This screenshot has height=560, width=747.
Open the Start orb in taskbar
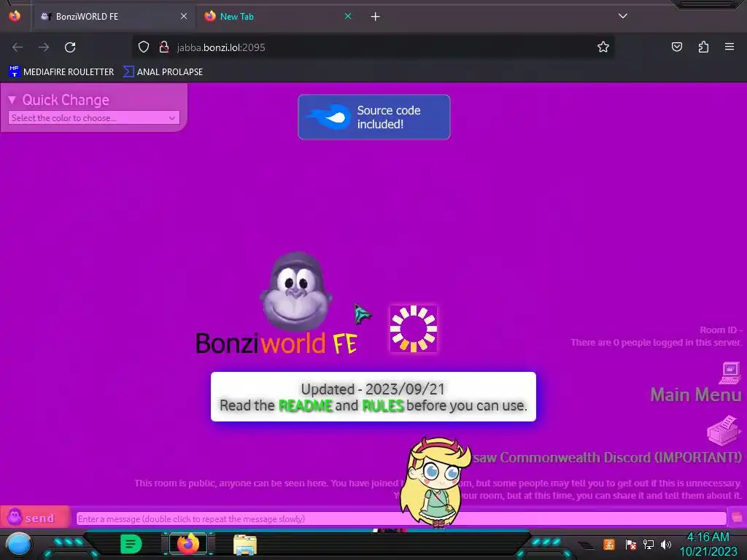(18, 544)
